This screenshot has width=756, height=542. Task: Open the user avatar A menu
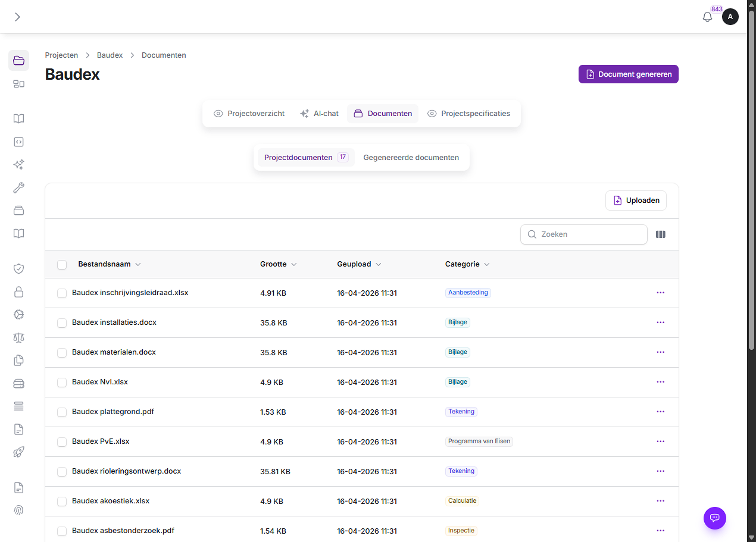[x=730, y=17]
